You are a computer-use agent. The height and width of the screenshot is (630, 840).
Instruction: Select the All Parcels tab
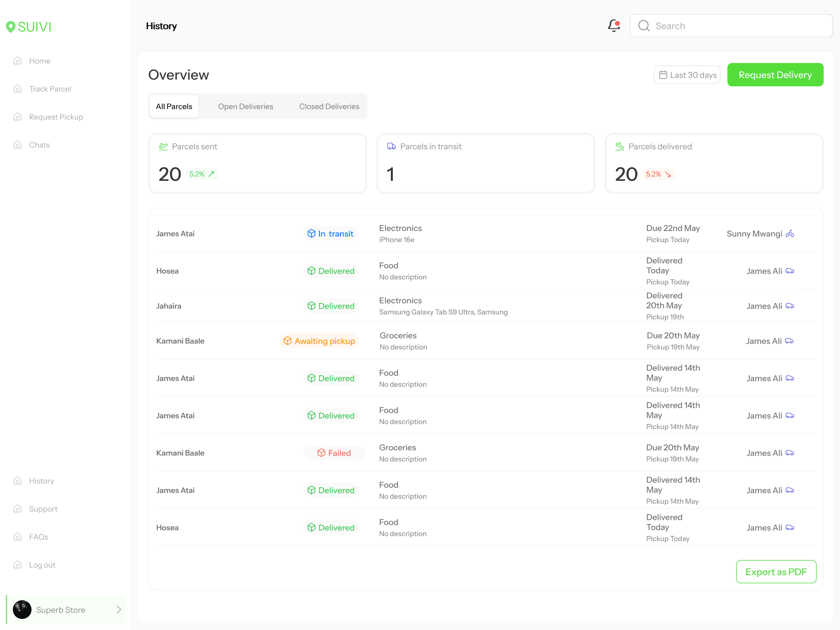(174, 107)
